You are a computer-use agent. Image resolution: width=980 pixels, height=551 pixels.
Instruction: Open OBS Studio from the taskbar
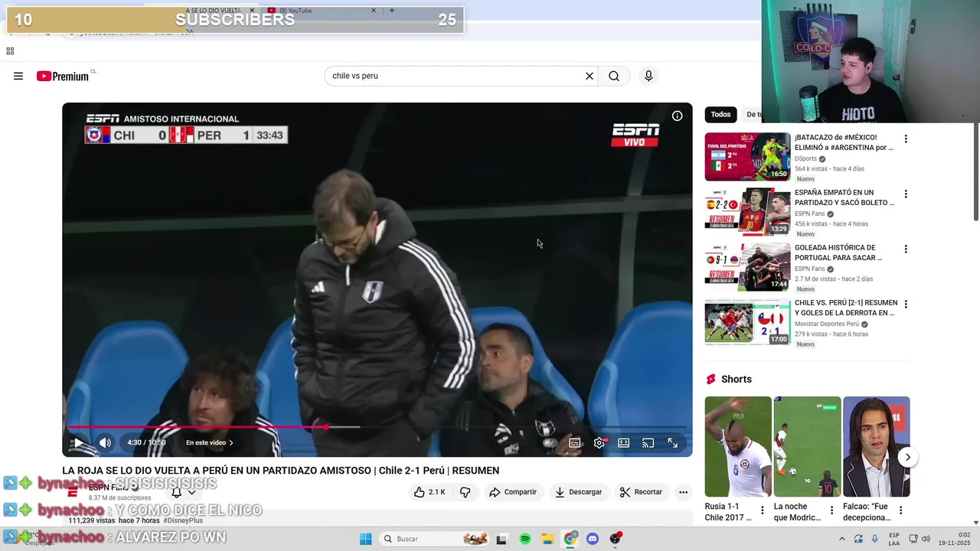(x=616, y=539)
